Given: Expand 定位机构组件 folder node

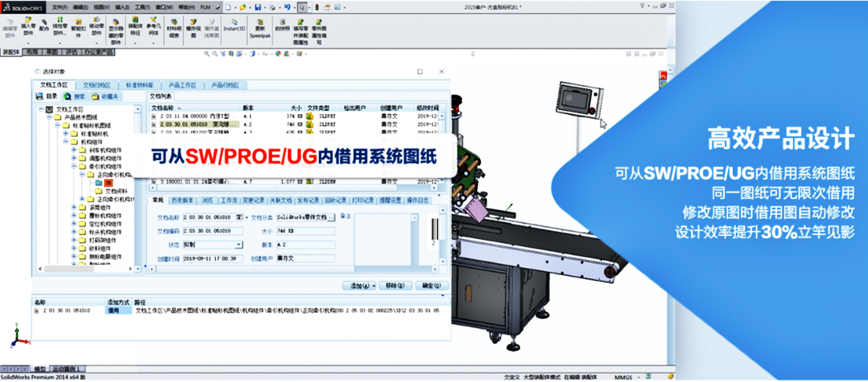Looking at the screenshot, I should pyautogui.click(x=74, y=224).
